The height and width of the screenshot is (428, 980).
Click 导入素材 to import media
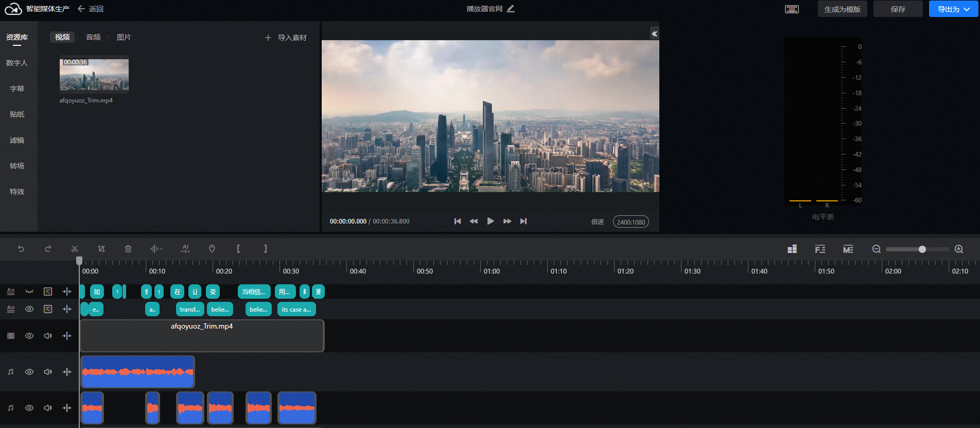click(286, 38)
